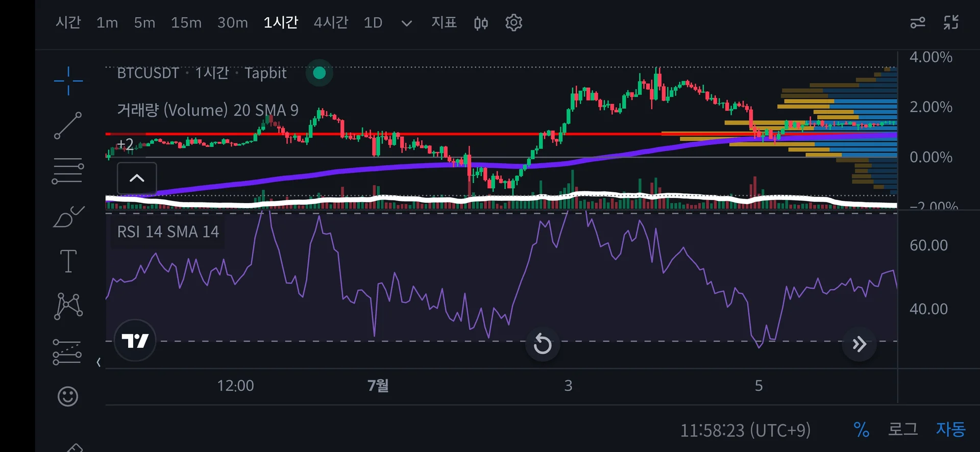980x452 pixels.
Task: Open the pattern drawing tool
Action: pos(68,306)
